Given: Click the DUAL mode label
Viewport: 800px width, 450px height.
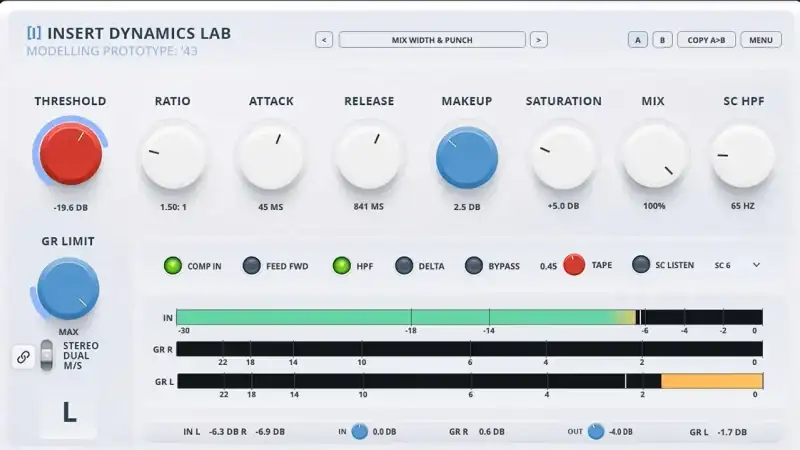Looking at the screenshot, I should tap(76, 356).
